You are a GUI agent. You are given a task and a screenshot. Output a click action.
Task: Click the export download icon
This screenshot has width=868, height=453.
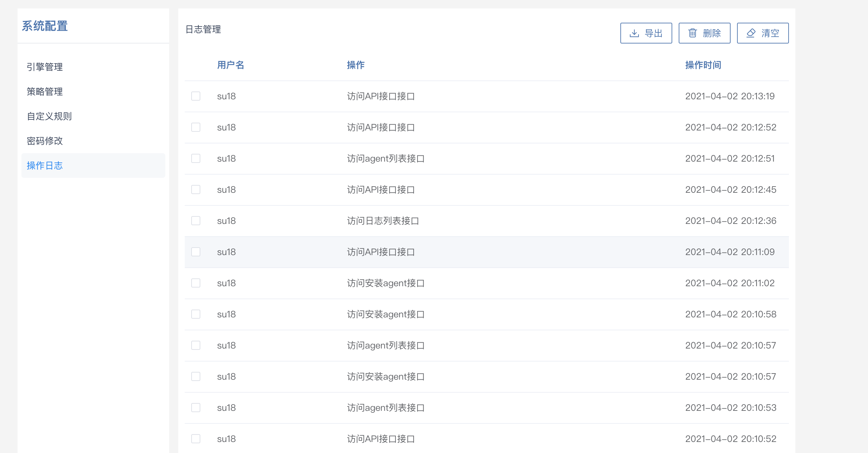[634, 33]
